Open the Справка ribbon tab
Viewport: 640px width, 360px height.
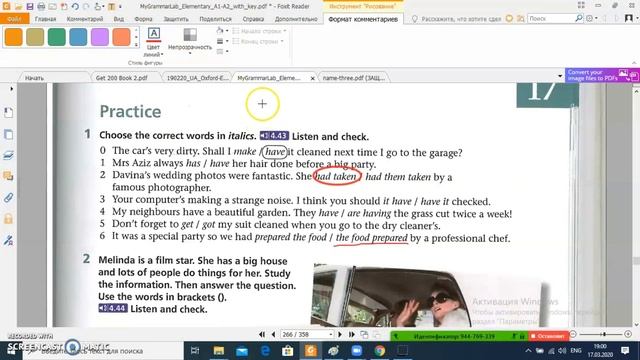point(253,19)
